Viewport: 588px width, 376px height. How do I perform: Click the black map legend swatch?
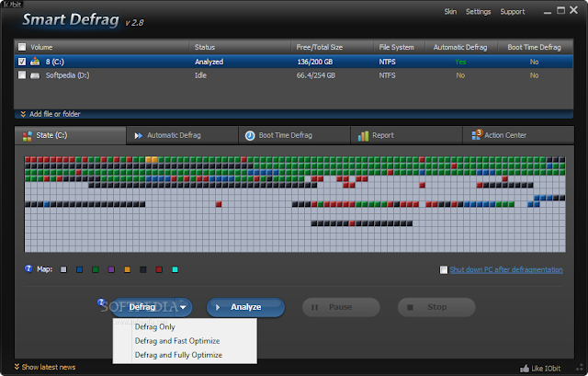[143, 269]
